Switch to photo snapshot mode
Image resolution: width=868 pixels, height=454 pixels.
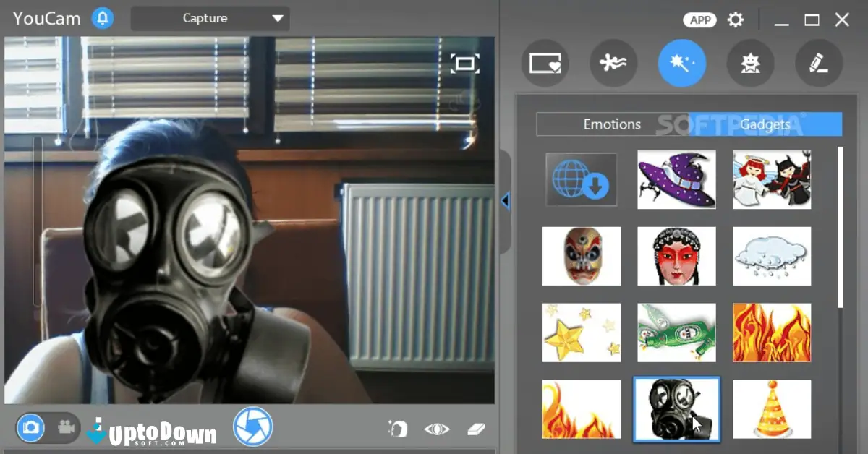[30, 427]
